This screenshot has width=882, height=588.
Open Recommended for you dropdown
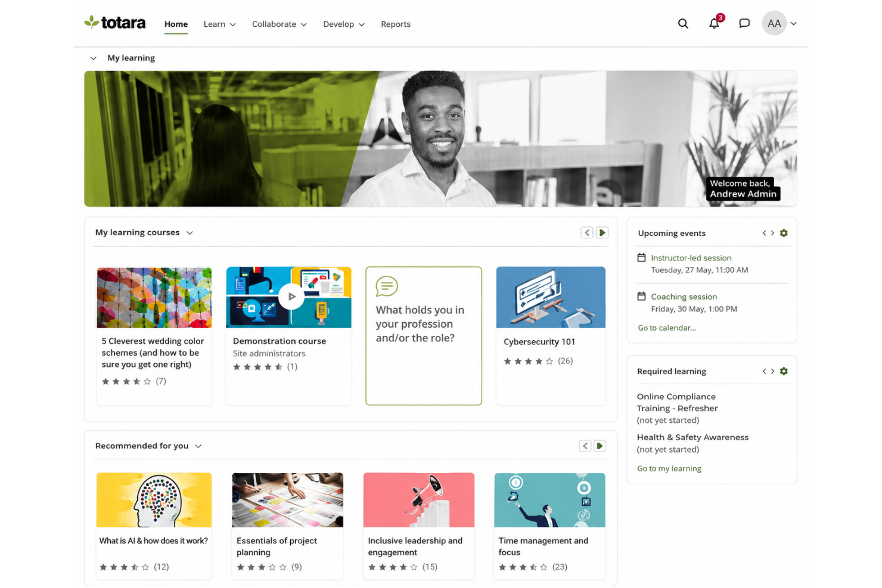pyautogui.click(x=198, y=446)
